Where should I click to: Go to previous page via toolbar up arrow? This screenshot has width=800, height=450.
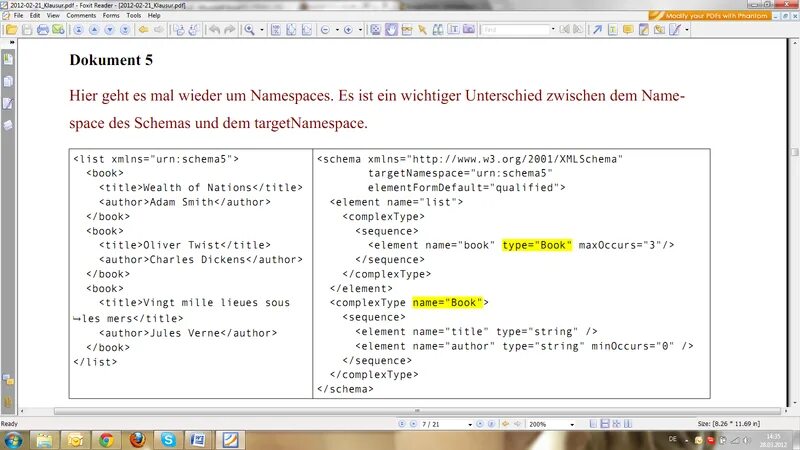94,30
